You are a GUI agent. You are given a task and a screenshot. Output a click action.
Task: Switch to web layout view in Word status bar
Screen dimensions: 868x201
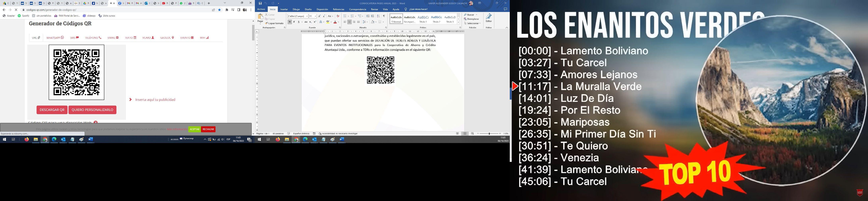(472, 134)
